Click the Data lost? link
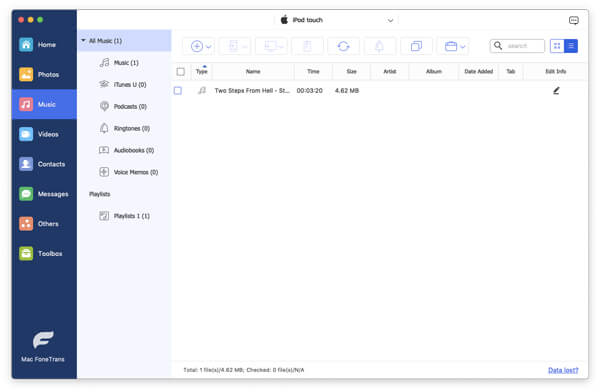Image resolution: width=600 pixels, height=392 pixels. click(x=563, y=370)
